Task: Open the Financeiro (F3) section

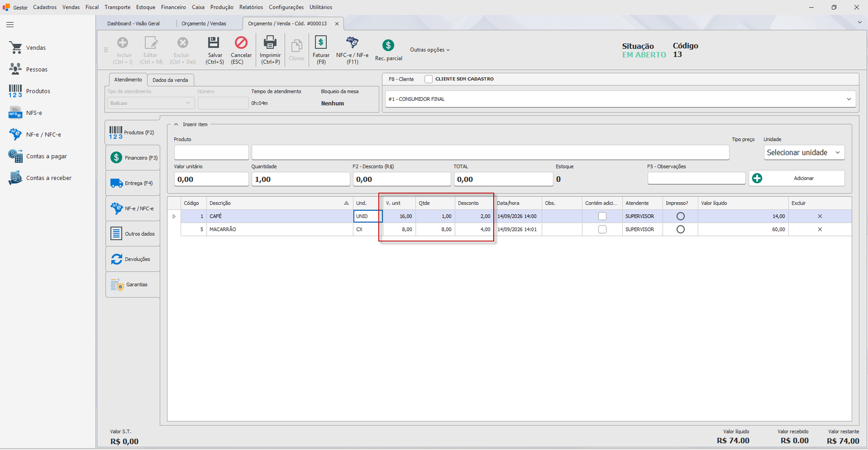Action: coord(132,158)
